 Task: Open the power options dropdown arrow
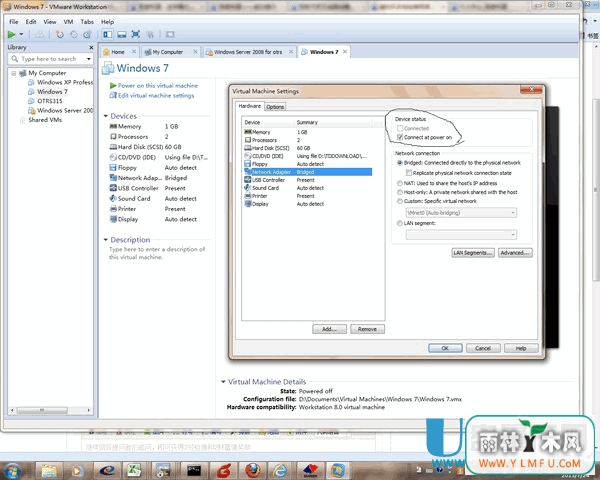click(21, 34)
